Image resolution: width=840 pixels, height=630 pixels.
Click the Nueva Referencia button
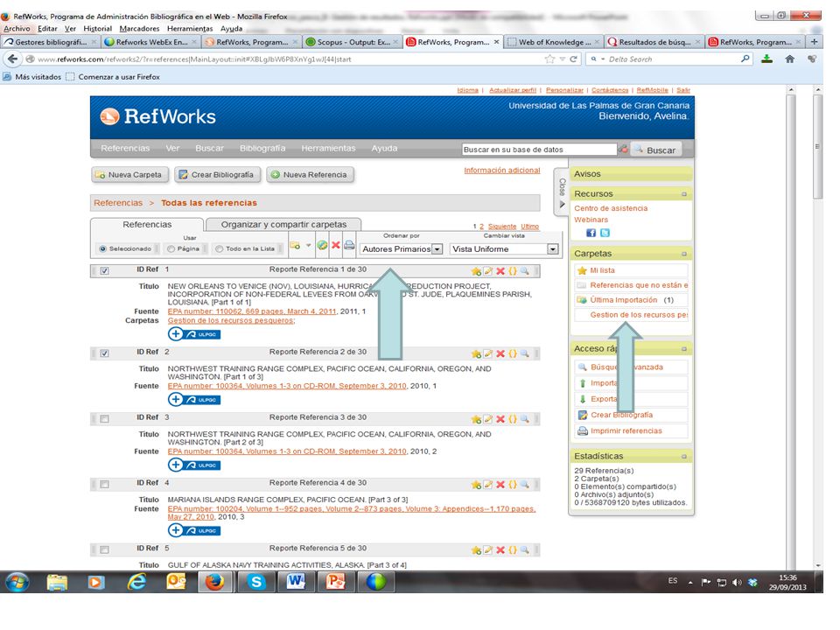point(310,175)
